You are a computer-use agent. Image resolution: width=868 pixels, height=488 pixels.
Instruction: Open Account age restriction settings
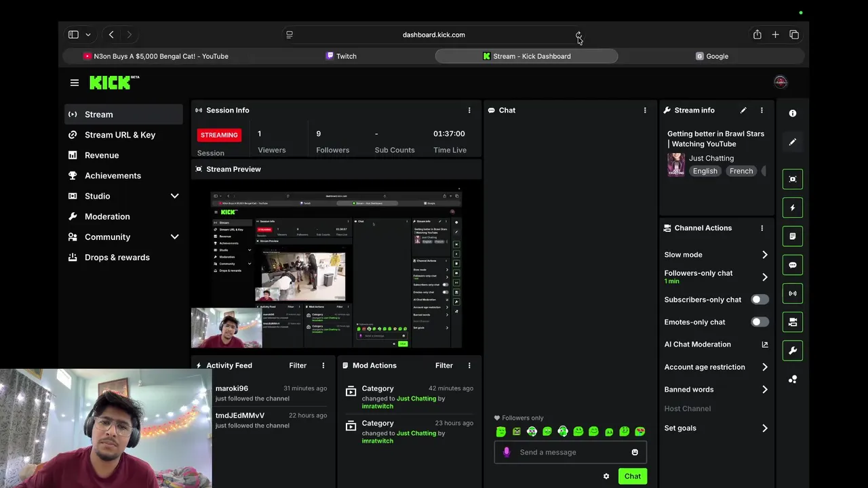pyautogui.click(x=716, y=367)
